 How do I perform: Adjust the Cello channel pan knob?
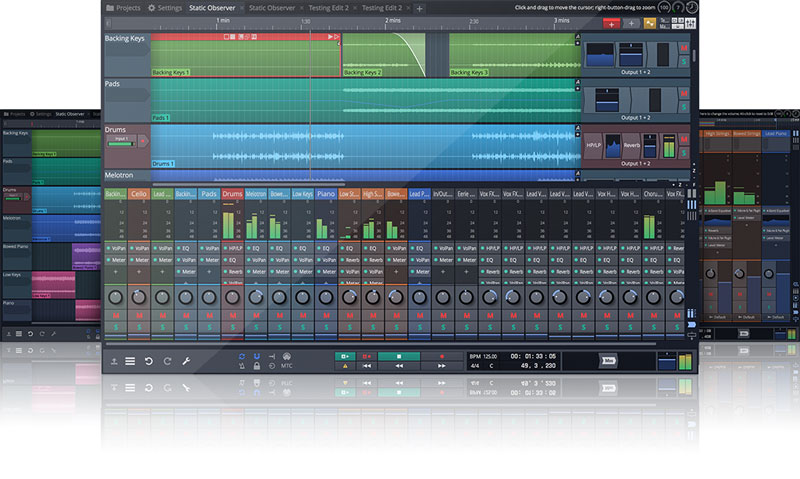139,297
